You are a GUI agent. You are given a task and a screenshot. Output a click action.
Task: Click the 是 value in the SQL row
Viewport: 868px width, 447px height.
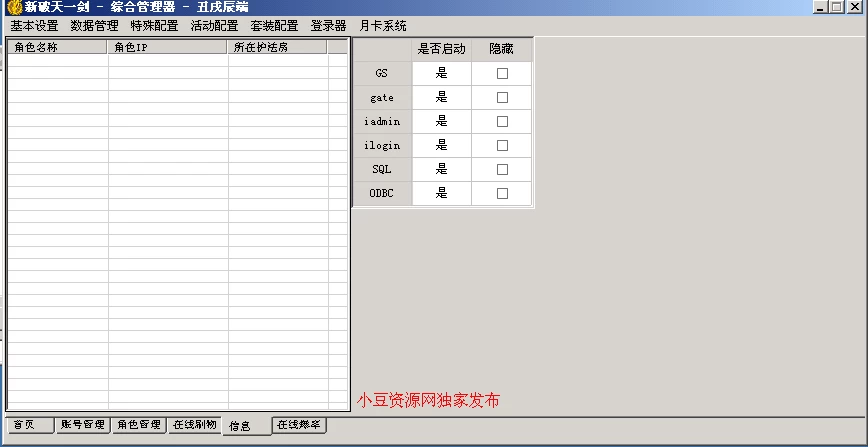click(441, 169)
